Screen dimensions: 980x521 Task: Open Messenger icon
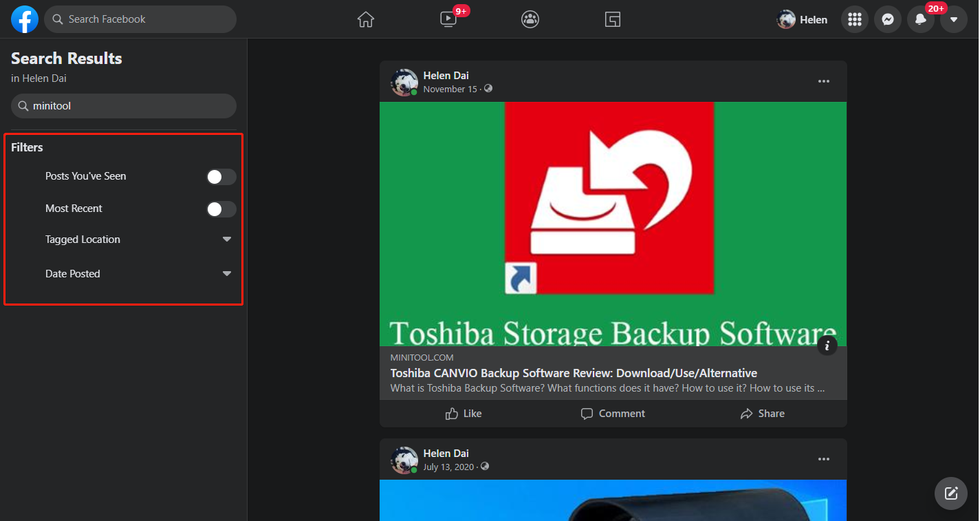click(x=888, y=19)
